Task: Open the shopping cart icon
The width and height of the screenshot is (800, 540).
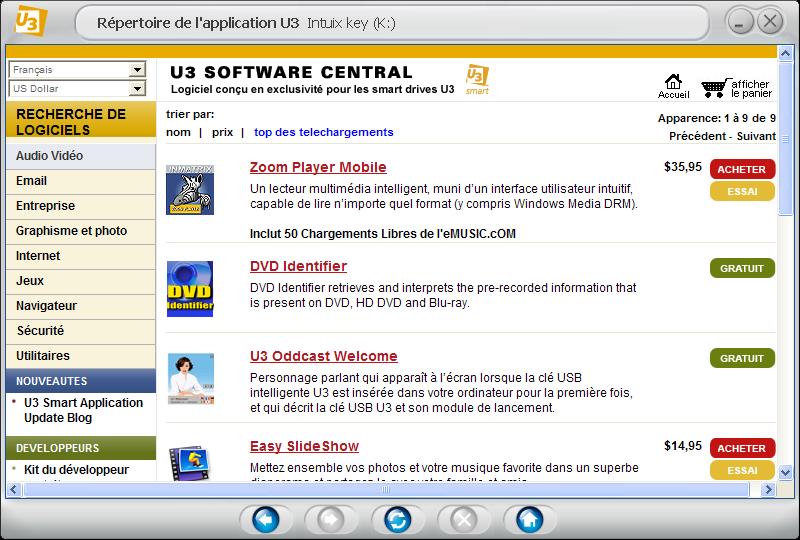Action: (713, 87)
